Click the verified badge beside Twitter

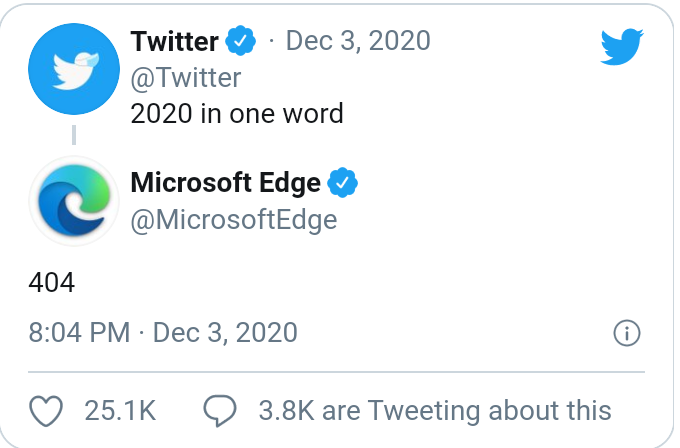[x=241, y=41]
